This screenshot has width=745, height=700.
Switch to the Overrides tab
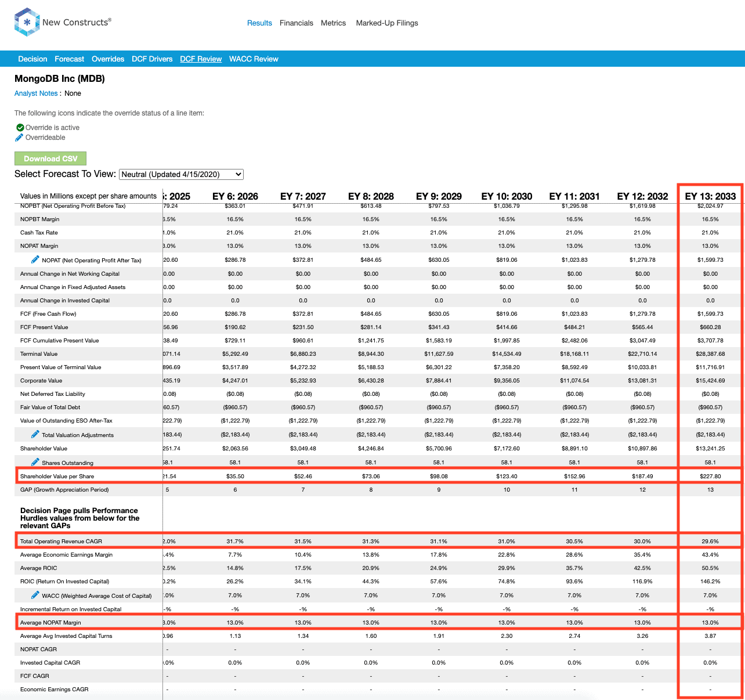tap(108, 59)
